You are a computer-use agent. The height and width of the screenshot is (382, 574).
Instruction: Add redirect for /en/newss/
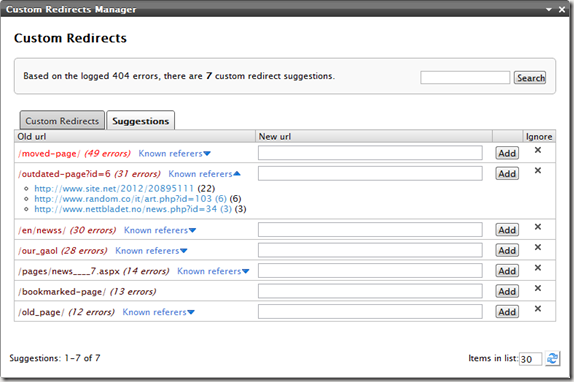[507, 230]
